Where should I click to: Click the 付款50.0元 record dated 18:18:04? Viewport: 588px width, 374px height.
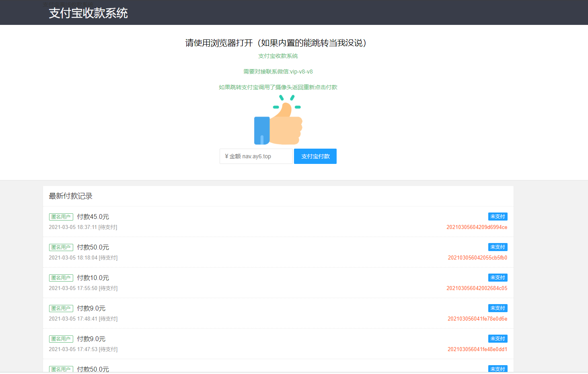93,247
